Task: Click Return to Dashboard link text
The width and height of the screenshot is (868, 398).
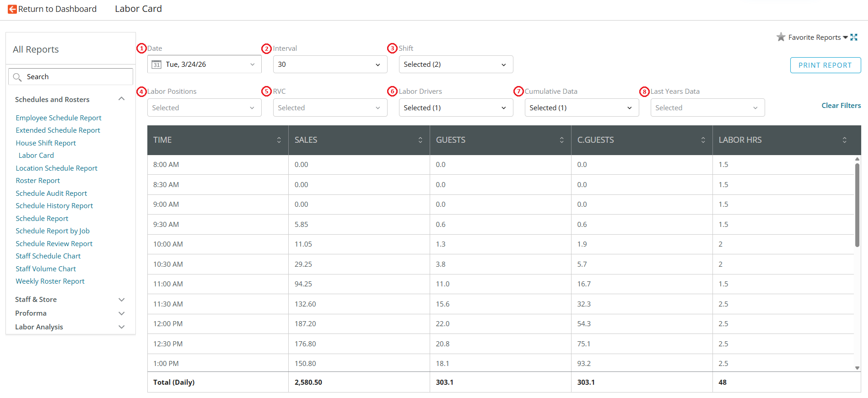Action: (57, 9)
